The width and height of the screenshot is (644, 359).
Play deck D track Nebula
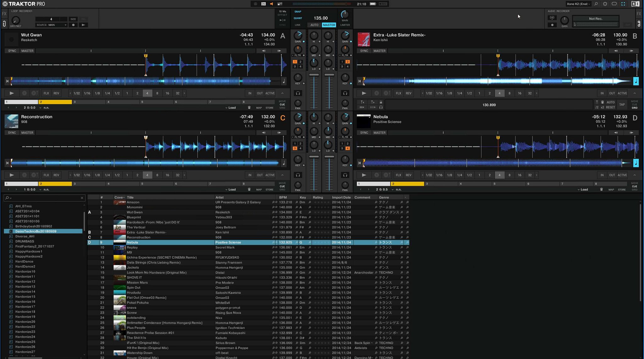coord(364,175)
